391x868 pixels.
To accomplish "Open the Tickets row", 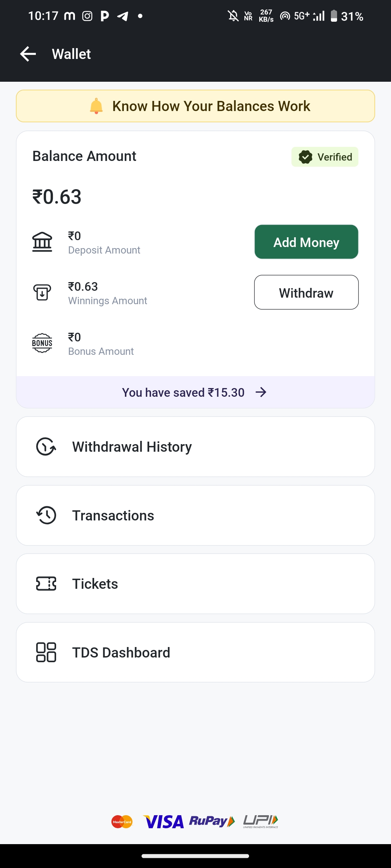I will point(195,584).
